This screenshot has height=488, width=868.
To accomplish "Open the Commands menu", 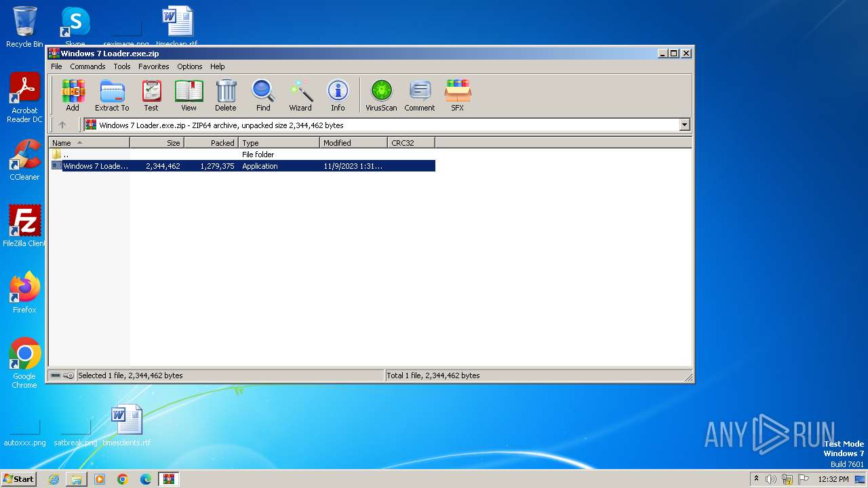I will point(87,66).
